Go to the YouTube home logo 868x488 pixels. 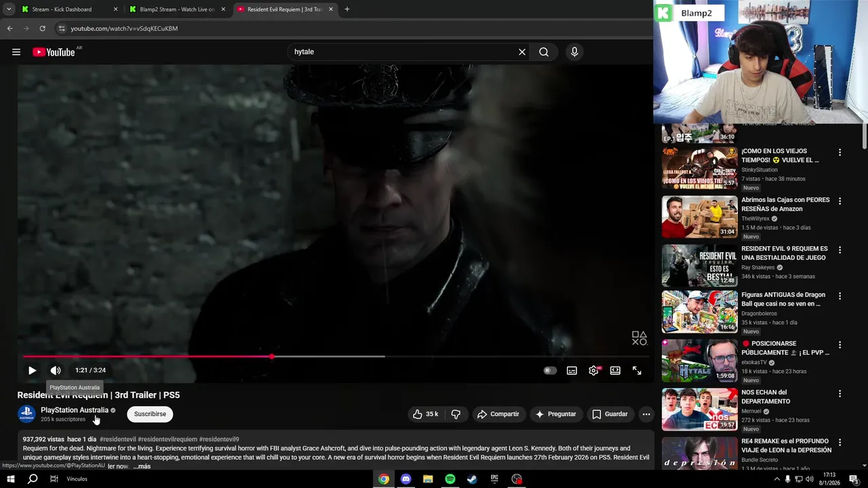(54, 52)
